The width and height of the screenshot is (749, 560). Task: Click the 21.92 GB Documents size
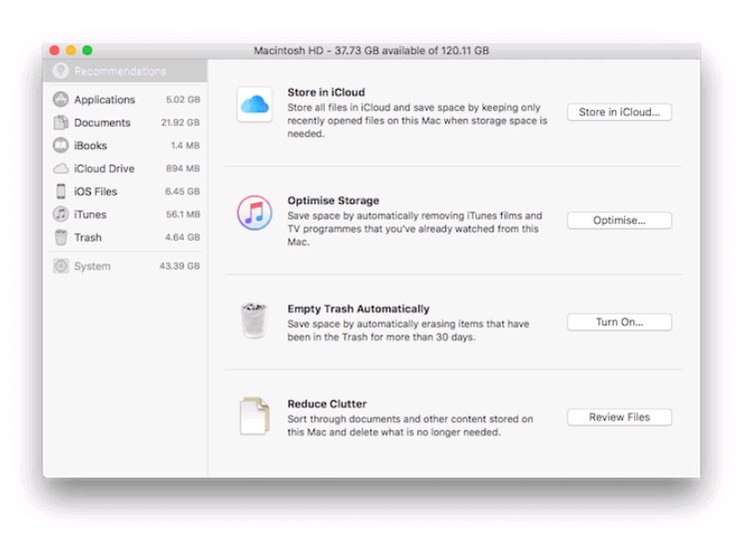[180, 122]
